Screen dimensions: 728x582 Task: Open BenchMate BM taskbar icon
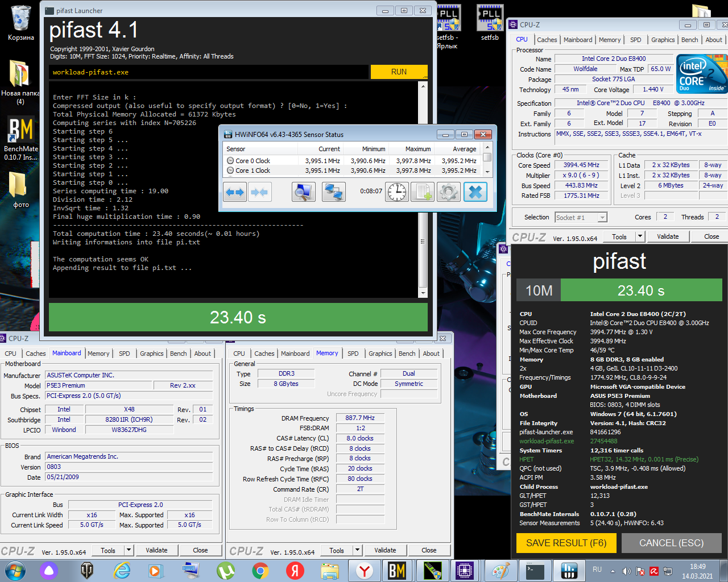point(396,571)
